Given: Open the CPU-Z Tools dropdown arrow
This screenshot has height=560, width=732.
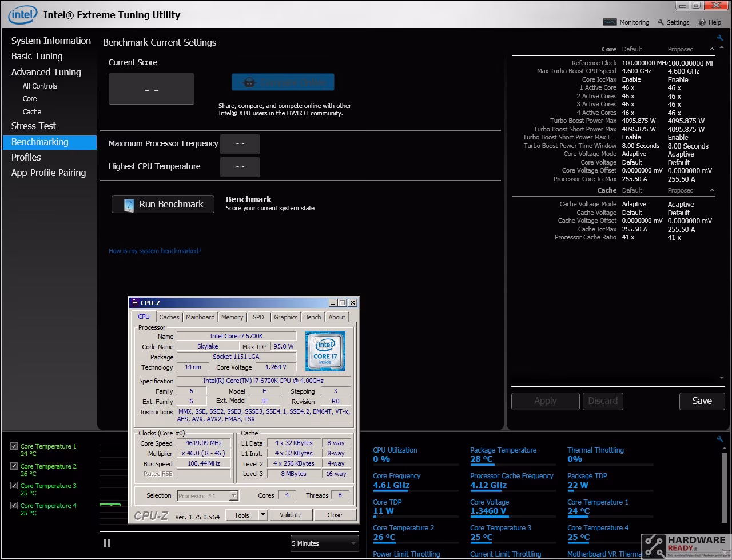Looking at the screenshot, I should tap(262, 515).
